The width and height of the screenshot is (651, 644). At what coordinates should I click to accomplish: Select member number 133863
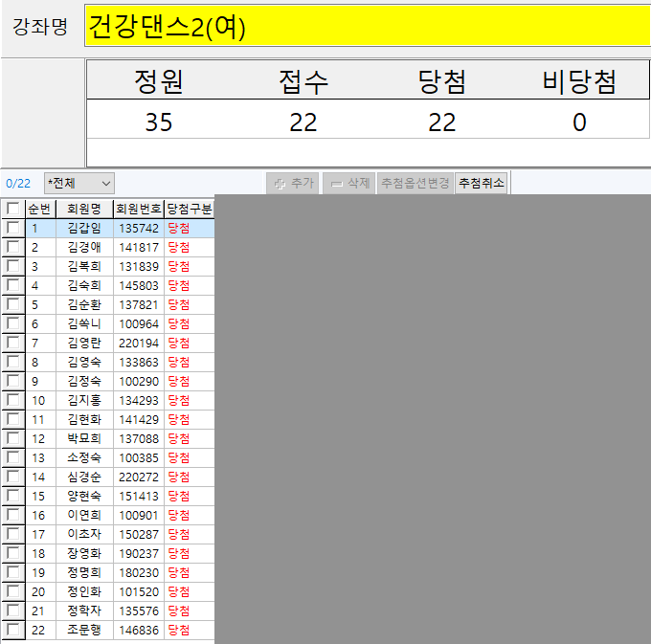pos(139,363)
